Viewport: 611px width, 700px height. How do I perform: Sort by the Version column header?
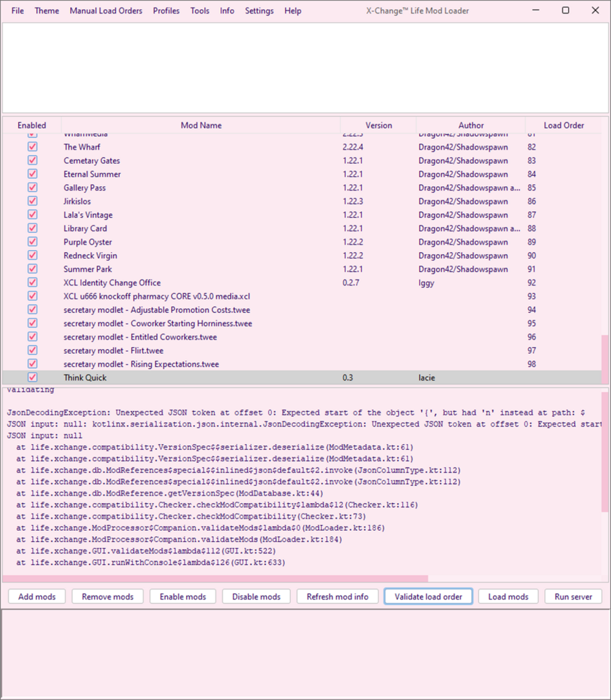(x=378, y=126)
